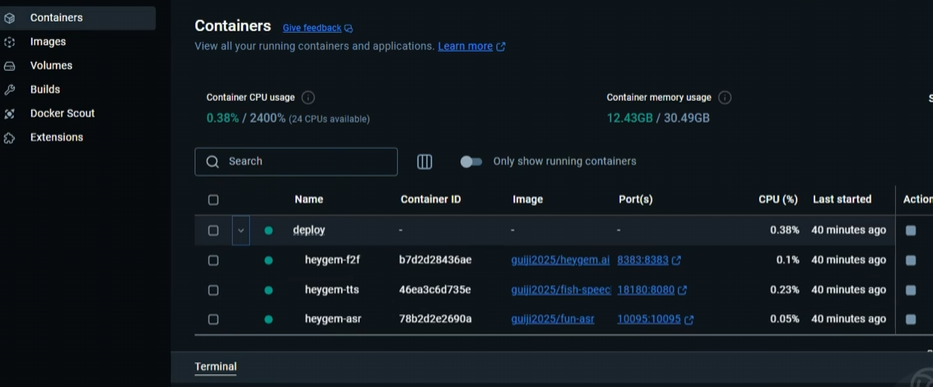
Task: Tick the checkbox for heygem-f2f
Action: [x=213, y=260]
